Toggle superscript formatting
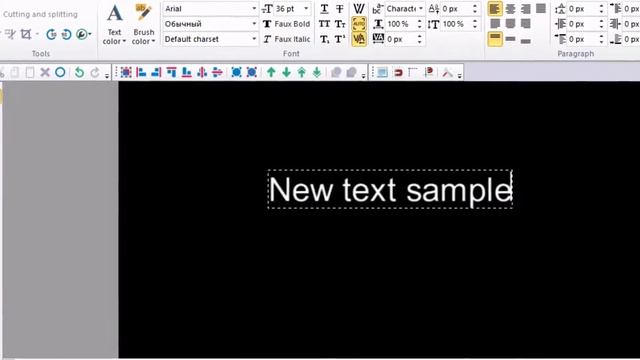The height and width of the screenshot is (360, 640). [340, 39]
